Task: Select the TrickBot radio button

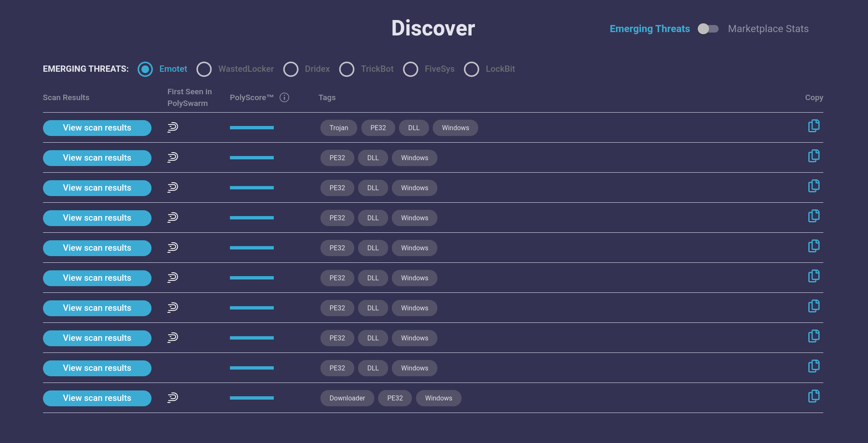Action: pyautogui.click(x=347, y=69)
